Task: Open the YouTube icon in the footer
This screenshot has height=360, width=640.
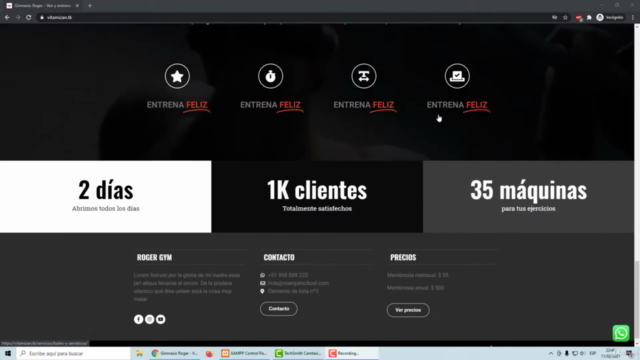Action: tap(160, 319)
